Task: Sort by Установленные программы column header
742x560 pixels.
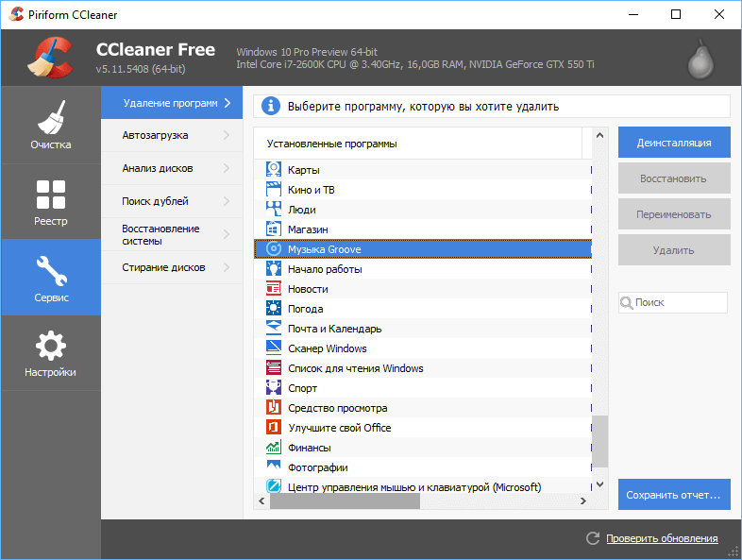Action: coord(418,144)
